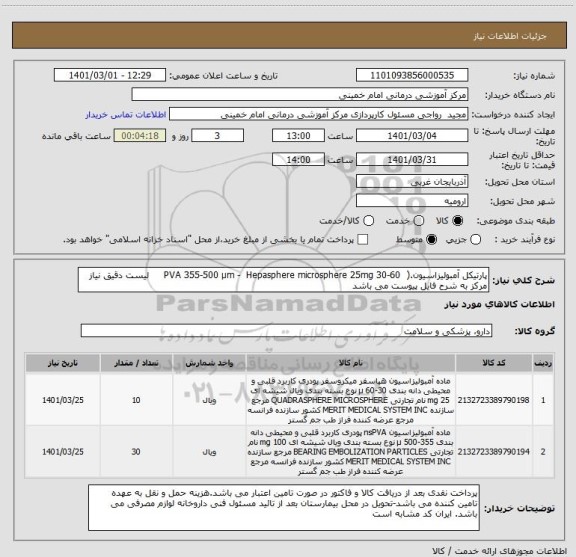Screen dimensions: 576x557
Task: Select the کالا radio button
Action: [458, 220]
